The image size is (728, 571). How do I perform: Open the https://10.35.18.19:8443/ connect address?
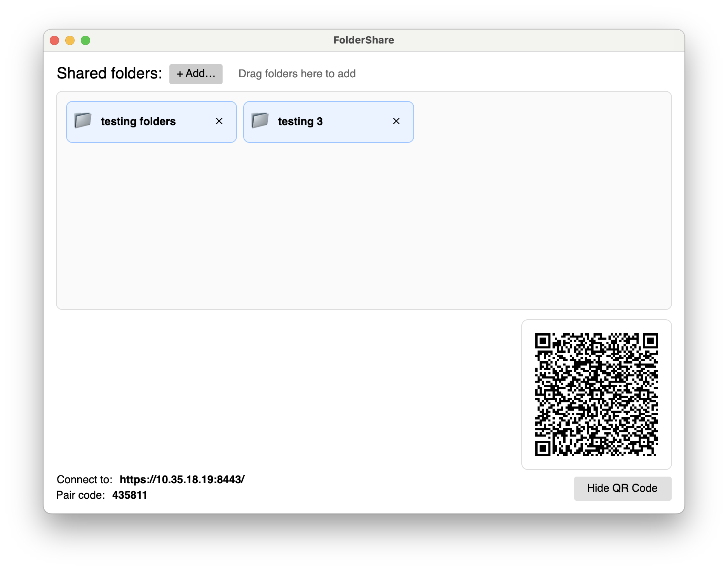click(x=182, y=479)
